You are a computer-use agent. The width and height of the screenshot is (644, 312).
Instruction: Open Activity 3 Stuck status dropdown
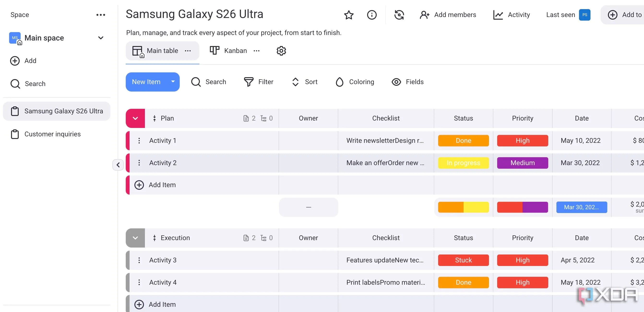point(463,260)
